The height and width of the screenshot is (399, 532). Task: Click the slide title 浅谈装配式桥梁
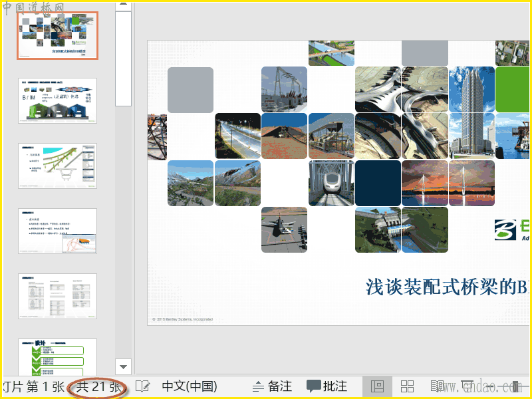click(447, 287)
